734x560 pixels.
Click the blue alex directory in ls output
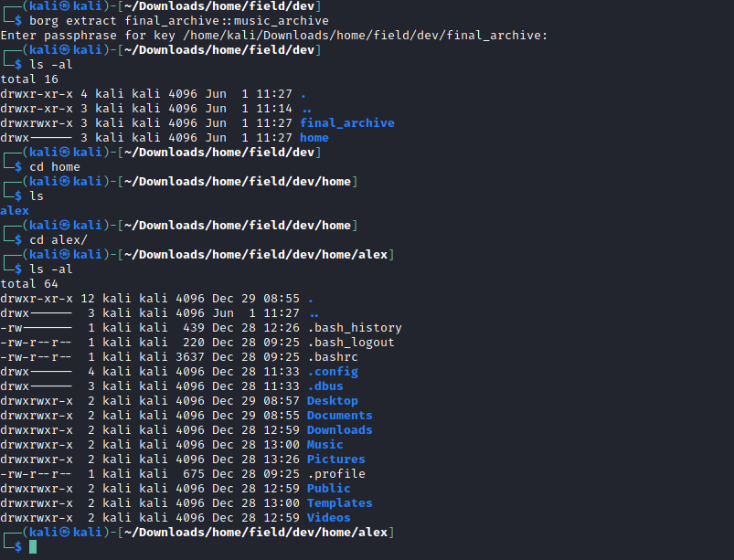tap(15, 211)
